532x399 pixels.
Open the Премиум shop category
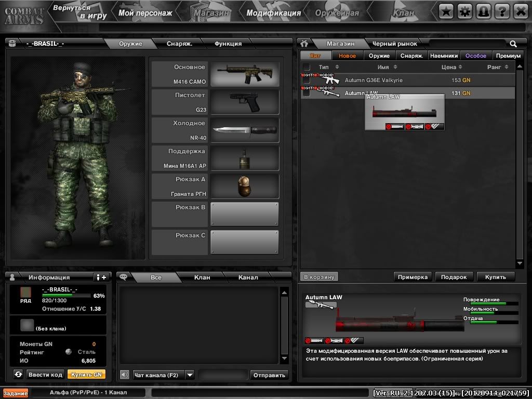click(x=507, y=55)
